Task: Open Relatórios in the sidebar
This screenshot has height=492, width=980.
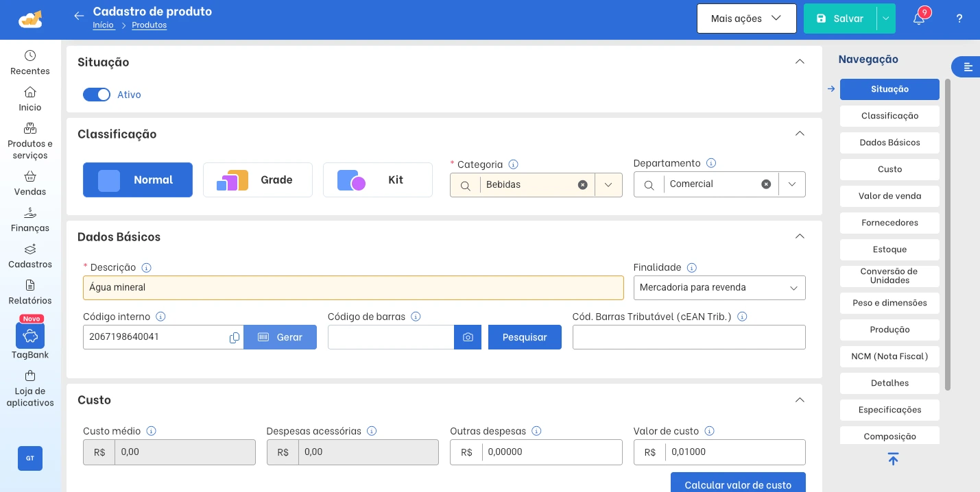Action: click(30, 292)
